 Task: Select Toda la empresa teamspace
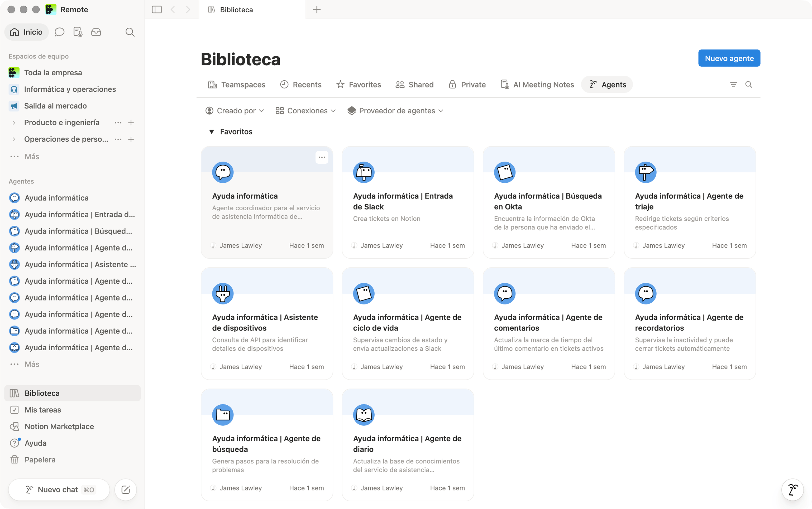(x=73, y=73)
